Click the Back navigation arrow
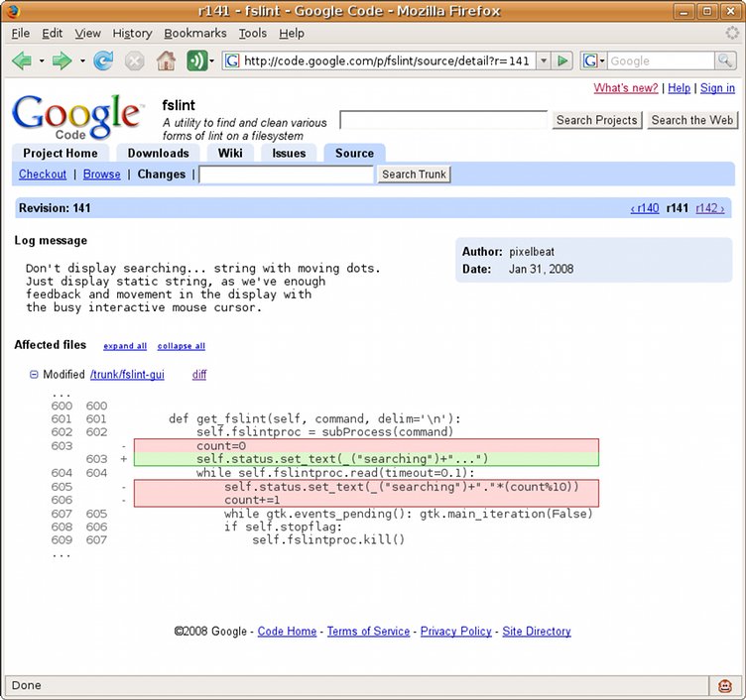746x700 pixels. [23, 60]
